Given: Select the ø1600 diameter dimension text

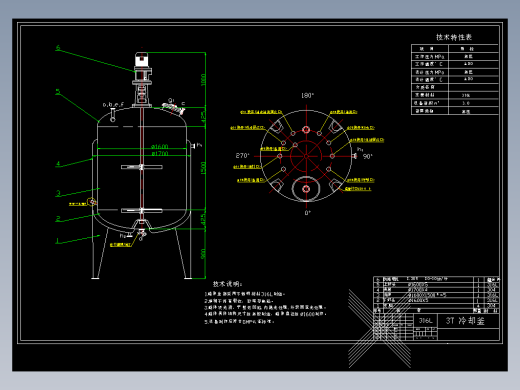Looking at the screenshot, I should point(160,146).
